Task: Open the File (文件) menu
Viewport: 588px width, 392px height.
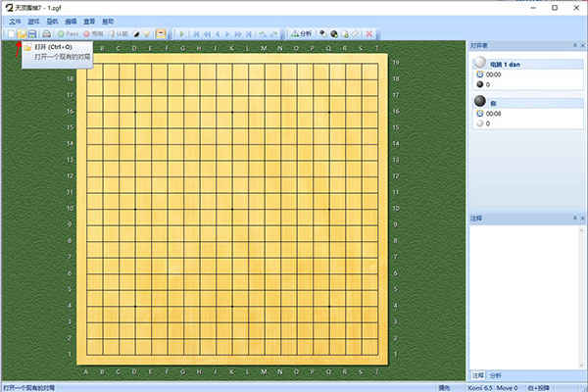Action: [x=15, y=22]
